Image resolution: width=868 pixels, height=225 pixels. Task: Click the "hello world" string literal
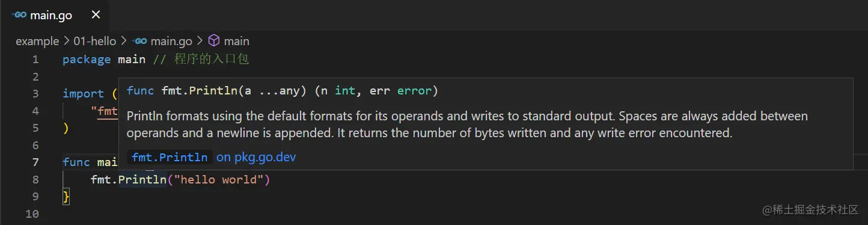coord(218,179)
